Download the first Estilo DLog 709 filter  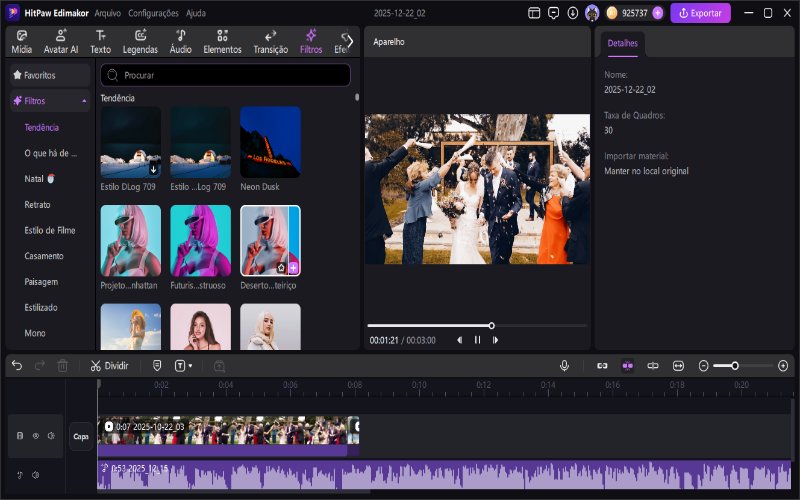154,169
